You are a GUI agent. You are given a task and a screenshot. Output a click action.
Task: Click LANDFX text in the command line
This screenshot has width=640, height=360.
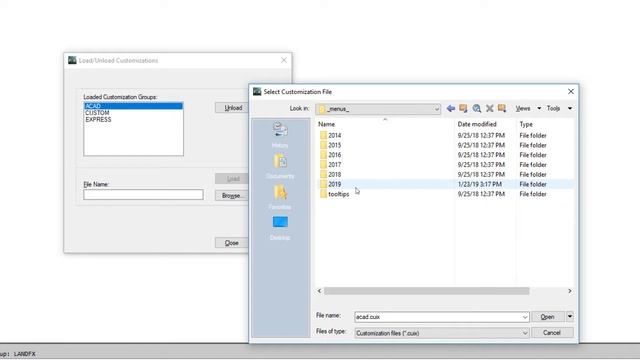coord(25,354)
